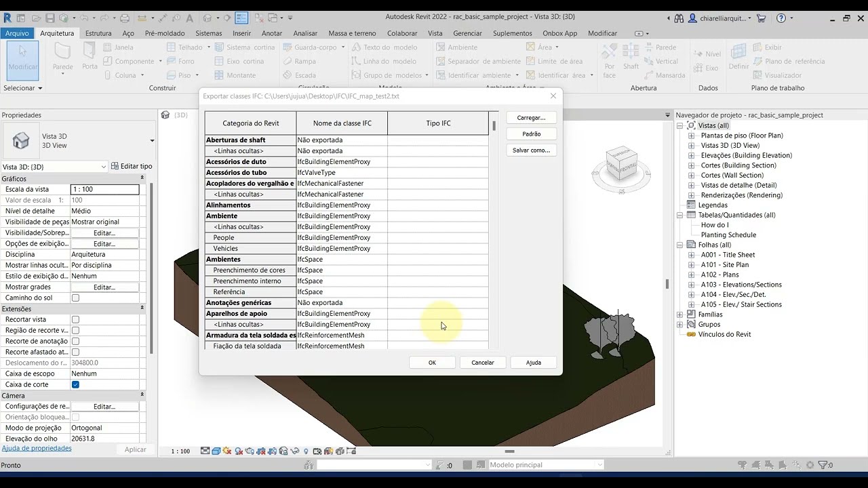Toggle the Região de recorte visível checkbox
868x488 pixels.
pos(75,330)
